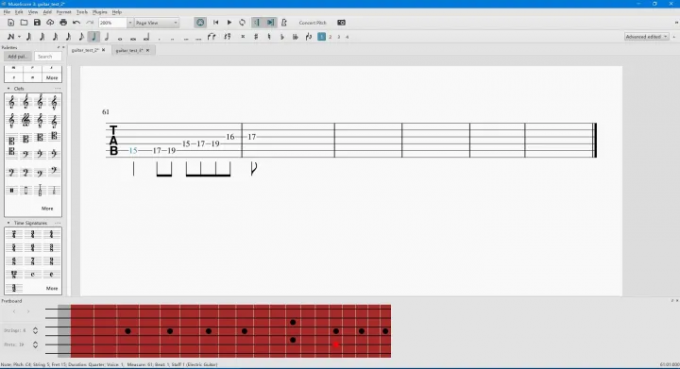Switch to voice 4
Screen dimensions: 680x369
tap(347, 37)
